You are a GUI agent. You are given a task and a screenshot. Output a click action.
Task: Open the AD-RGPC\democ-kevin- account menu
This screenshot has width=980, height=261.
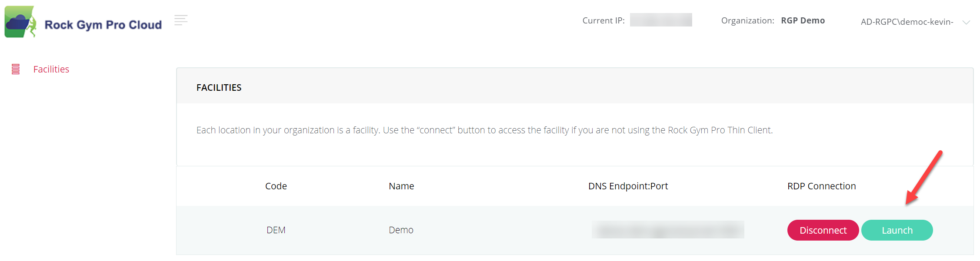click(x=907, y=22)
